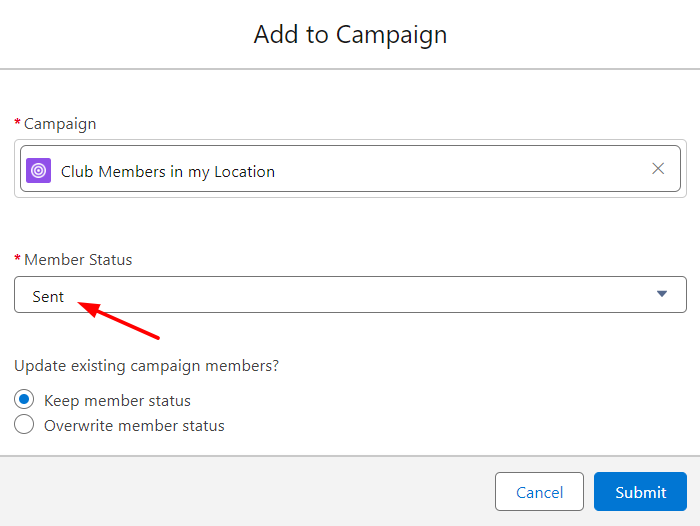Click the Add to Campaign heading
The height and width of the screenshot is (526, 700).
point(350,35)
